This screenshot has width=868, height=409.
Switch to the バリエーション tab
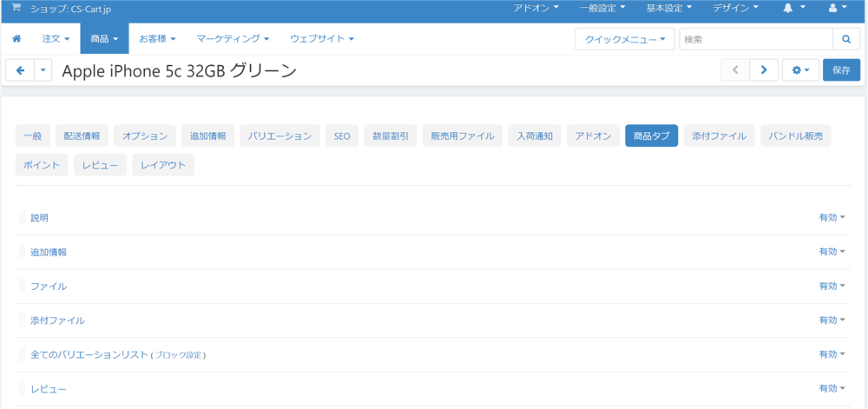click(x=280, y=135)
